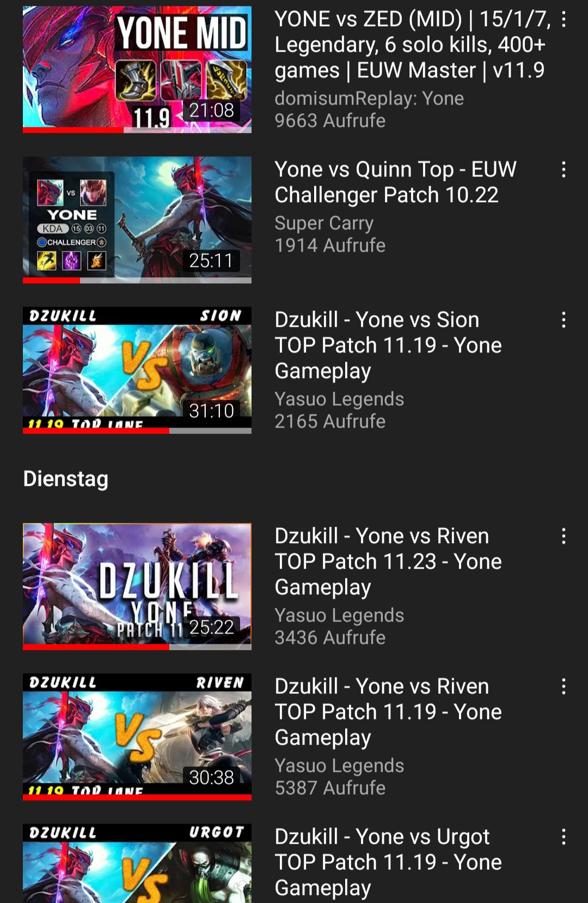Open title Yone vs Riven Patch 11.23

(388, 562)
